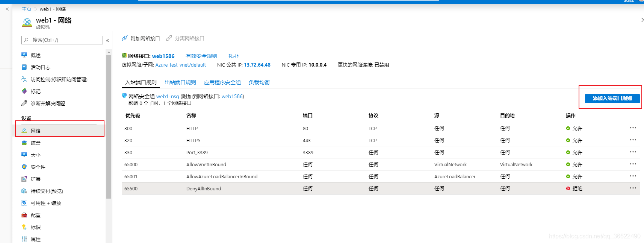Open the 主页 breadcrumb link
Image resolution: width=644 pixels, height=243 pixels.
27,9
